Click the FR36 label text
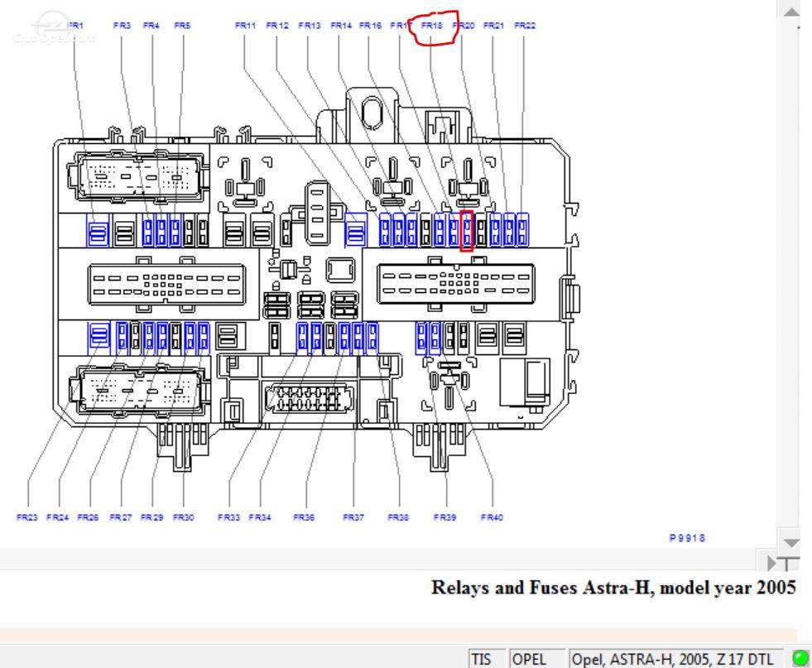 tap(304, 517)
